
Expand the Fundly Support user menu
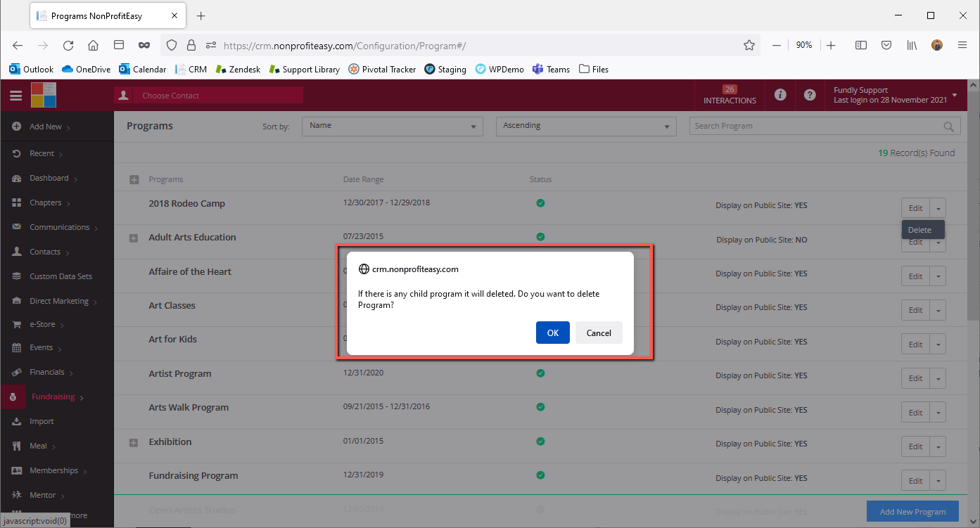(896, 95)
